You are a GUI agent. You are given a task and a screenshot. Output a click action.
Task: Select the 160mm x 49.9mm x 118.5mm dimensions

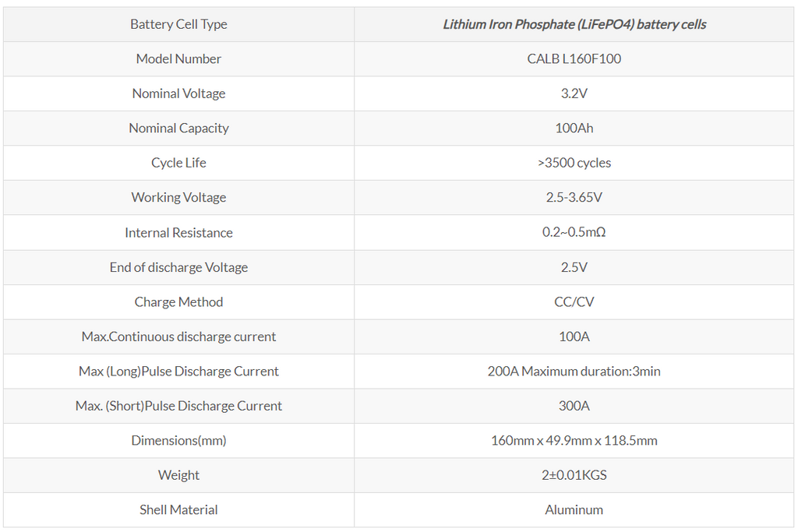(574, 440)
